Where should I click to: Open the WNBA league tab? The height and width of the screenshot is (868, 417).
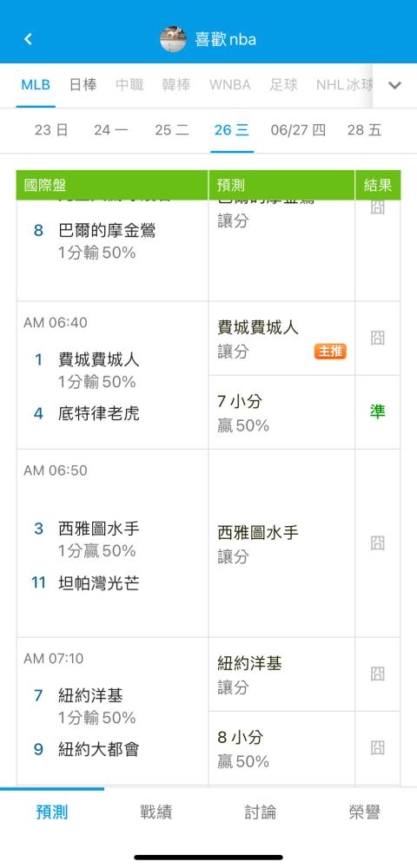tap(230, 85)
